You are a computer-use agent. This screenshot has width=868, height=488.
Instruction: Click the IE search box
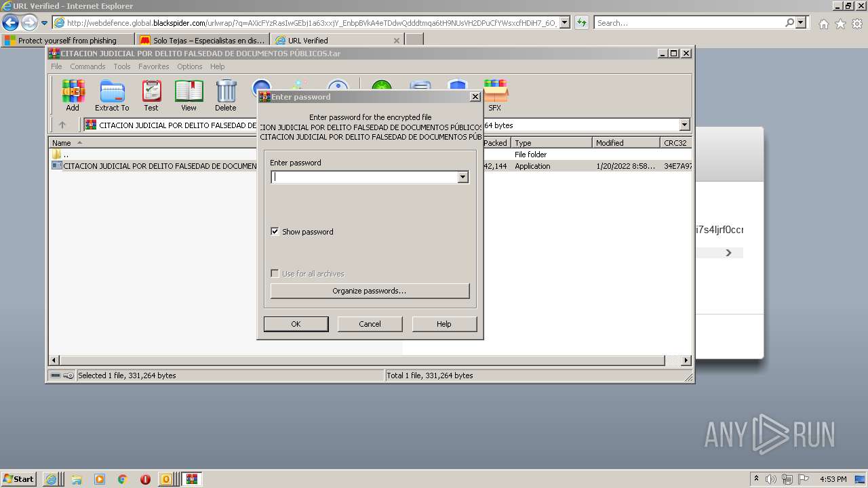(x=690, y=22)
